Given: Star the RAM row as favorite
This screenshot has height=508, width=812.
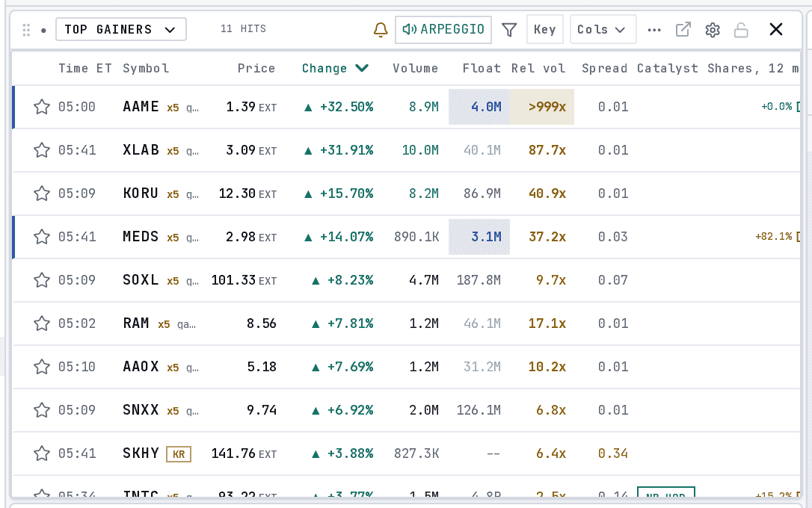Looking at the screenshot, I should click(x=42, y=323).
